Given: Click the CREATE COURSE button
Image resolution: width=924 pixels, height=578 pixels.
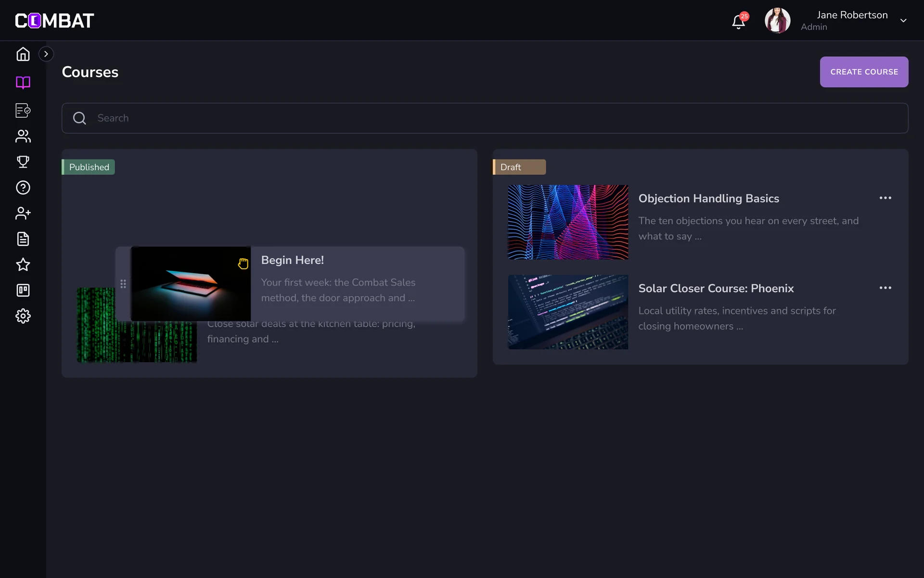Looking at the screenshot, I should (864, 72).
